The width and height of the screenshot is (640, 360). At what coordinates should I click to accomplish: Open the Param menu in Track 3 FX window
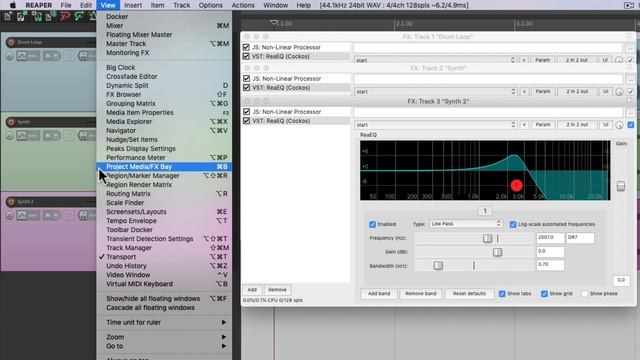543,125
